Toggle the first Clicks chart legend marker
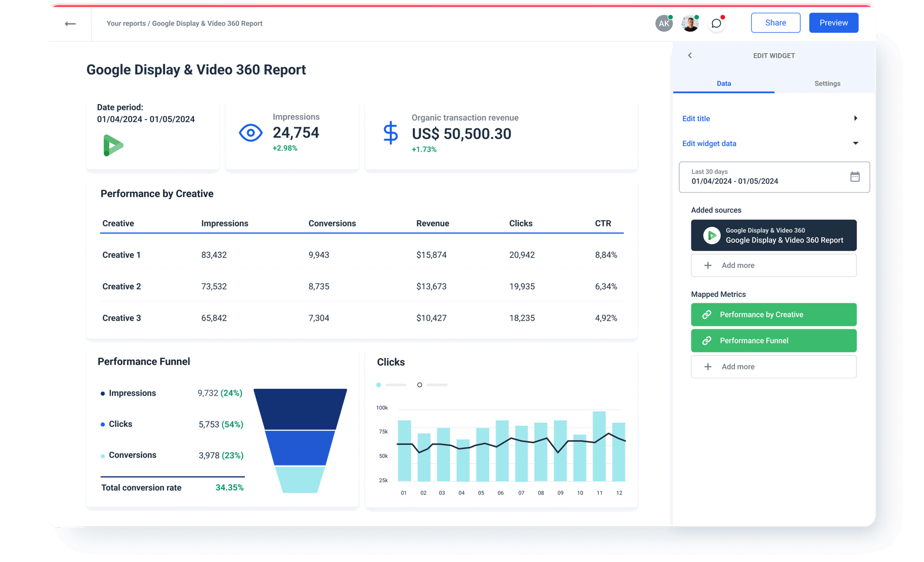924x562 pixels. [x=379, y=384]
